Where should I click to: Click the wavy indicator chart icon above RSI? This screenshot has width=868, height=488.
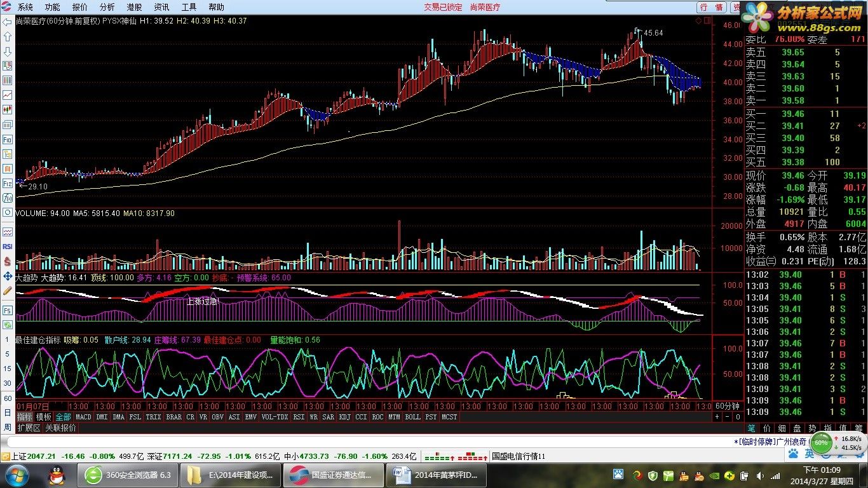pyautogui.click(x=8, y=232)
